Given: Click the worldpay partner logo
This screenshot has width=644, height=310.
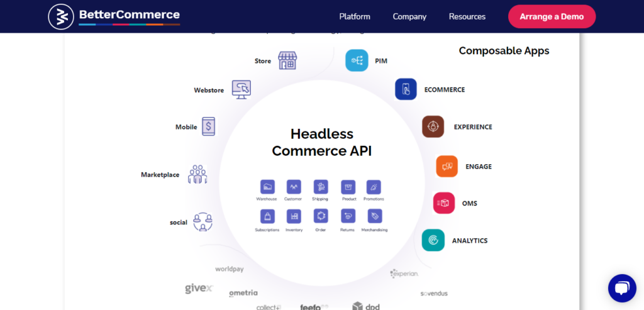Looking at the screenshot, I should [229, 269].
